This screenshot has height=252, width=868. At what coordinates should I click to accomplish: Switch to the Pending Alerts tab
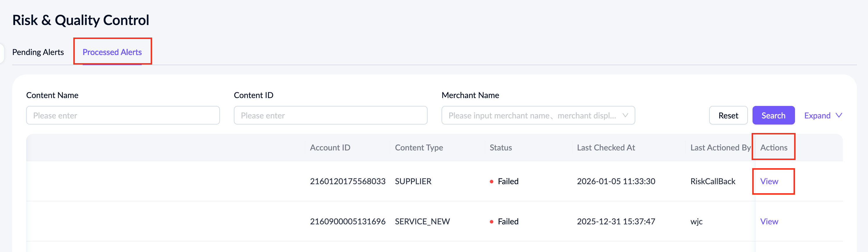coord(38,52)
